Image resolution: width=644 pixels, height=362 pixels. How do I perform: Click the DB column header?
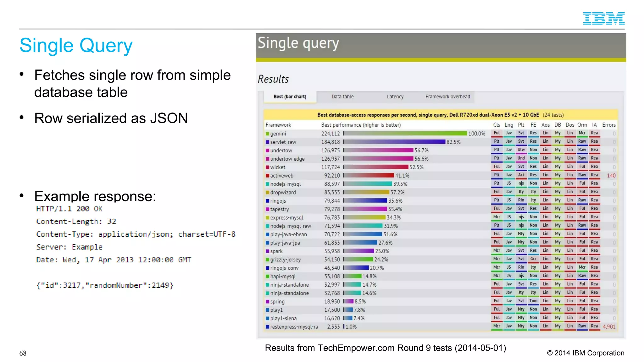point(558,125)
